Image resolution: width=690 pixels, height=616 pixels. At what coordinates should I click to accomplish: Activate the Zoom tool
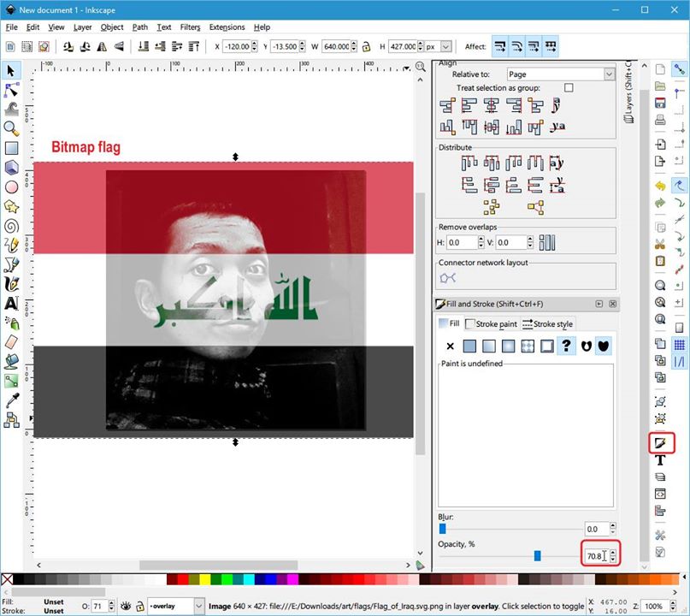11,129
